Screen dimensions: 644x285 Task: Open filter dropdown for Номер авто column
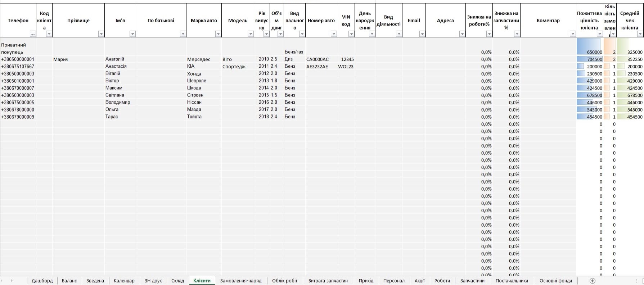coord(334,34)
